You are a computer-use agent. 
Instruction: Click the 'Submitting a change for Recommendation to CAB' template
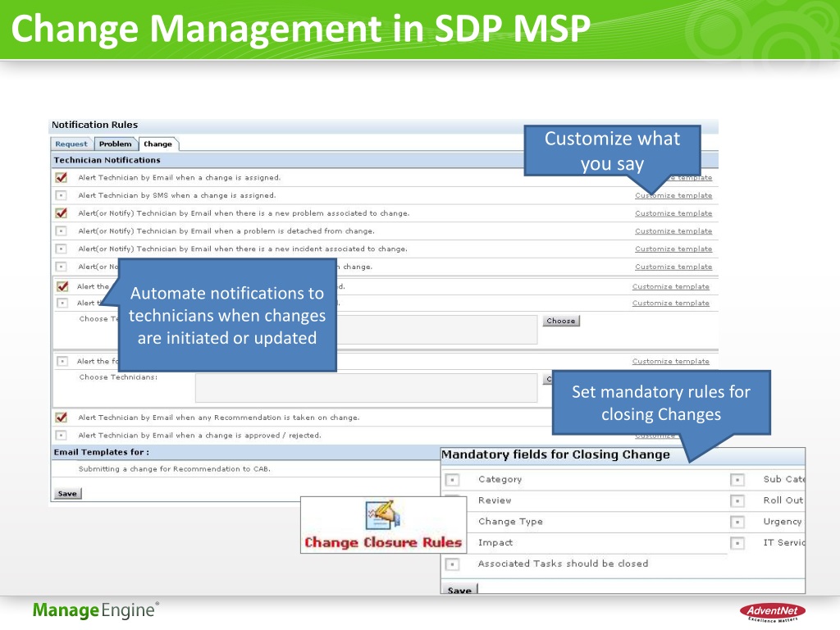175,468
